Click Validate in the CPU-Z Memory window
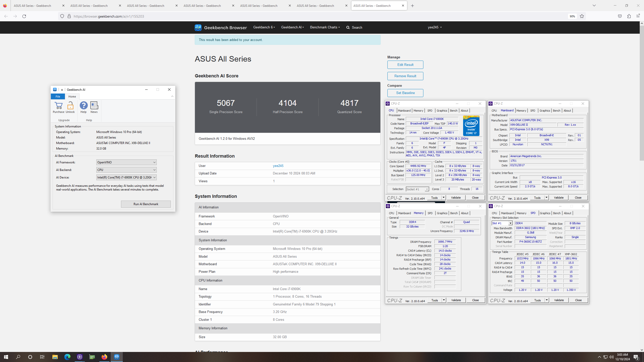This screenshot has height=362, width=644. (x=456, y=300)
